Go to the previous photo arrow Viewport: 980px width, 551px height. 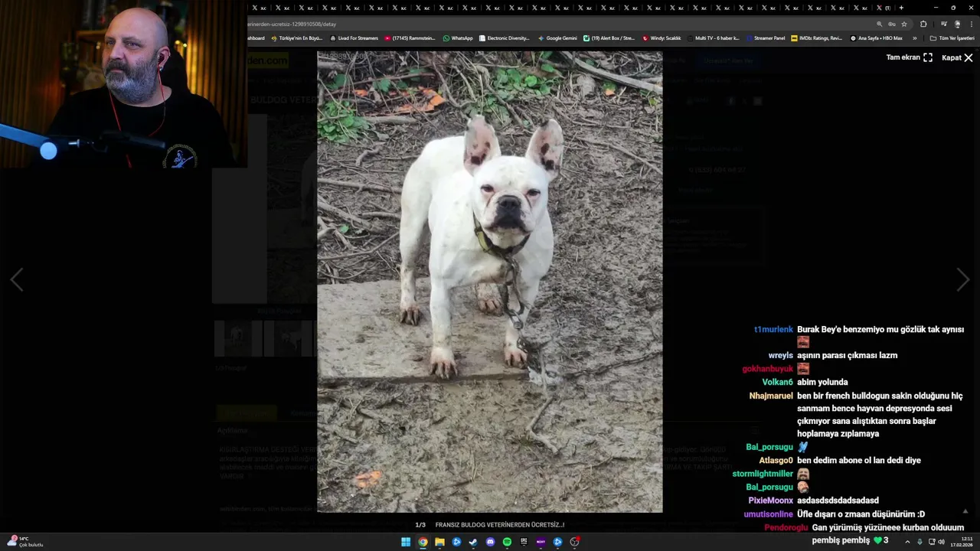coord(17,280)
